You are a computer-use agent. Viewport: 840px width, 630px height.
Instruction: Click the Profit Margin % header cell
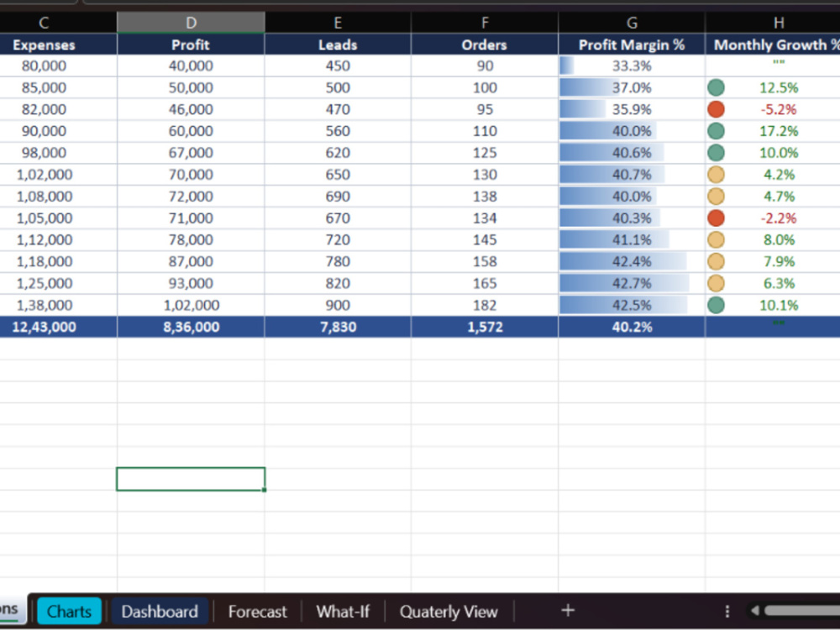pos(632,45)
